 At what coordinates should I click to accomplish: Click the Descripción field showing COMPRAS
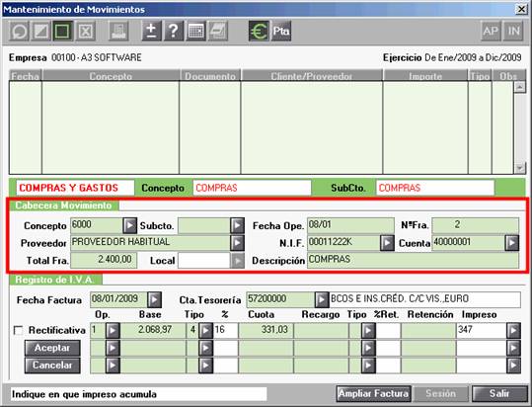(413, 261)
